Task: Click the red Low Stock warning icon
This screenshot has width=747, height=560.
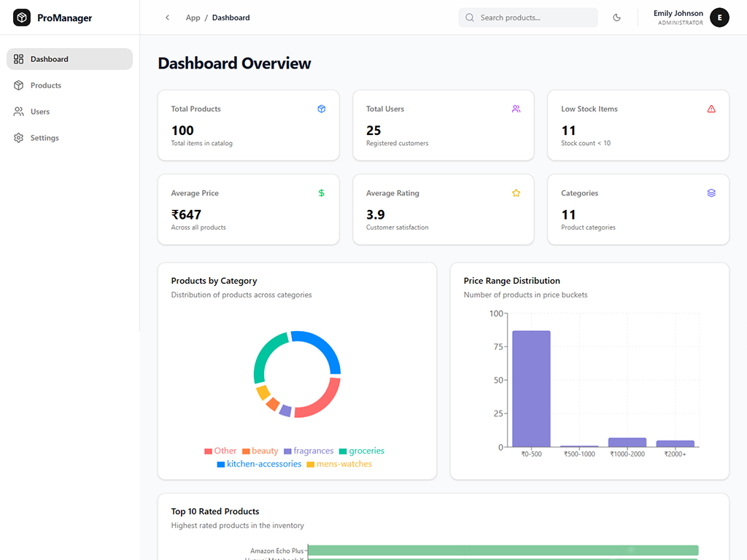Action: [711, 109]
